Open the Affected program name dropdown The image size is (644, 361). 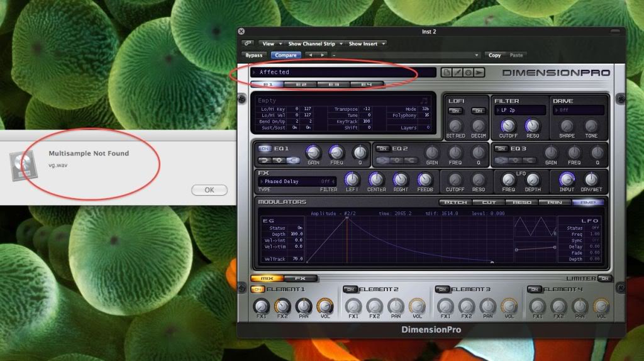343,72
